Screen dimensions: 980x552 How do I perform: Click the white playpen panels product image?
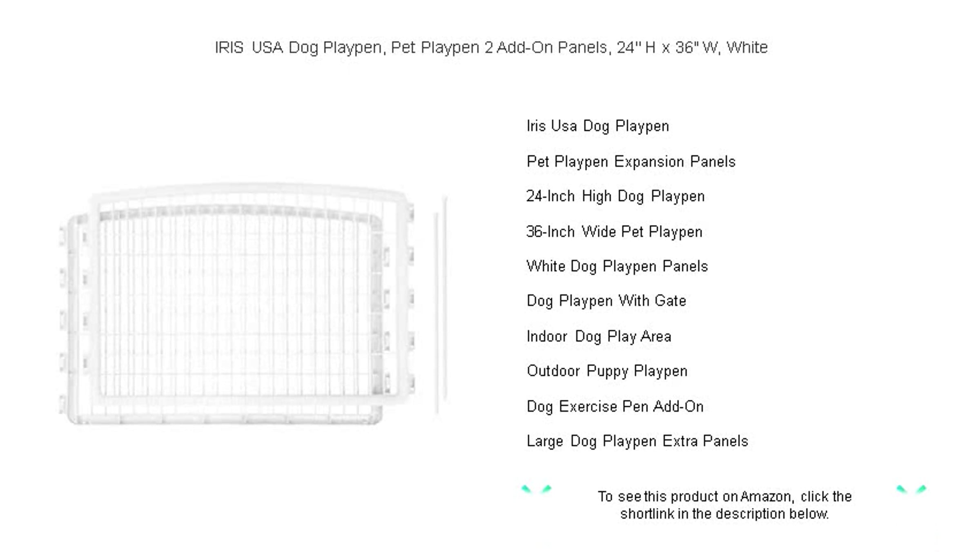pyautogui.click(x=253, y=304)
